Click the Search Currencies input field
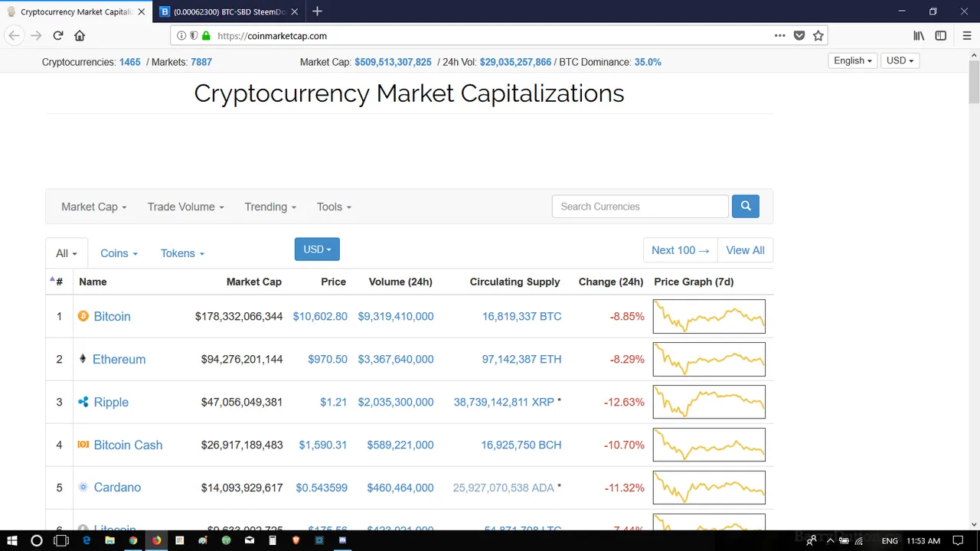 pos(640,206)
